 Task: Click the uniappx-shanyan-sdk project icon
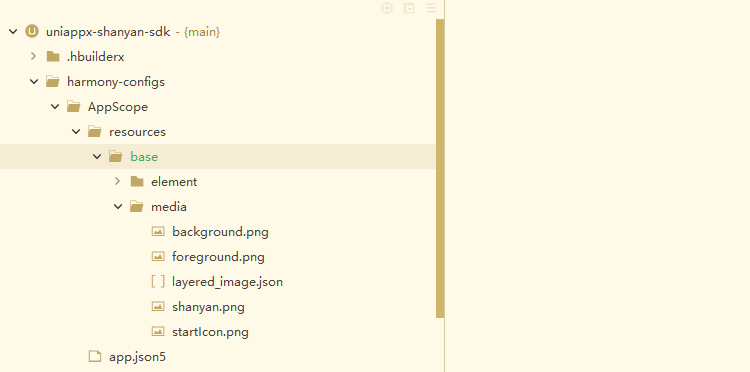coord(32,32)
